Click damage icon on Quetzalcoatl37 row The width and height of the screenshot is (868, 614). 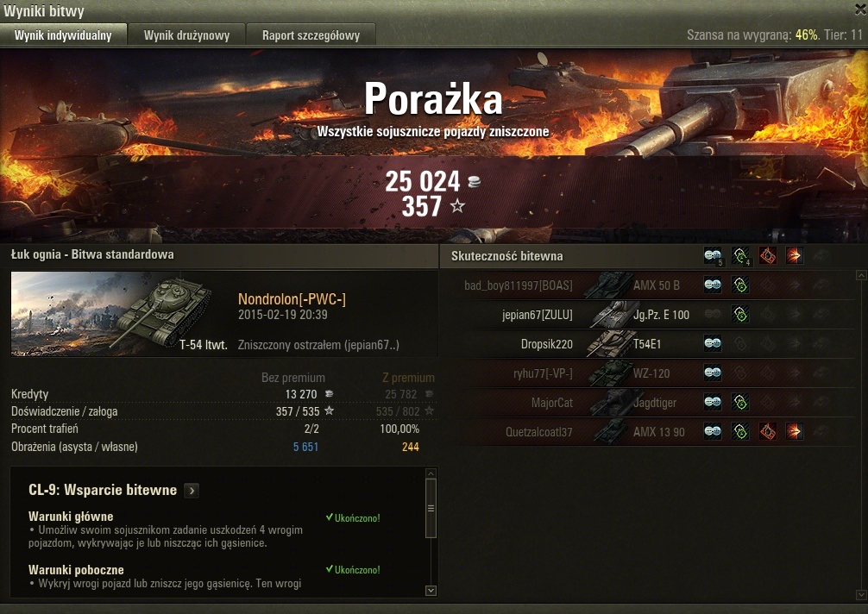[x=795, y=431]
